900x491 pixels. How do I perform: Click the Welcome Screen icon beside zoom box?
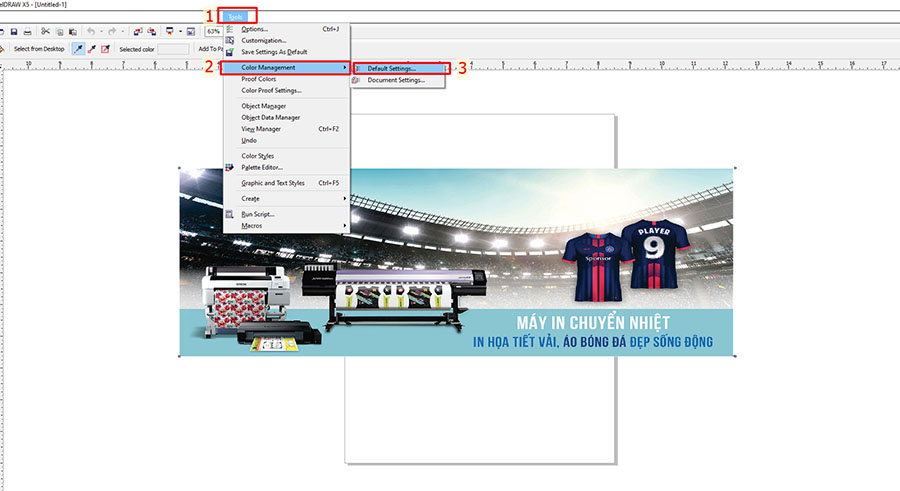191,32
